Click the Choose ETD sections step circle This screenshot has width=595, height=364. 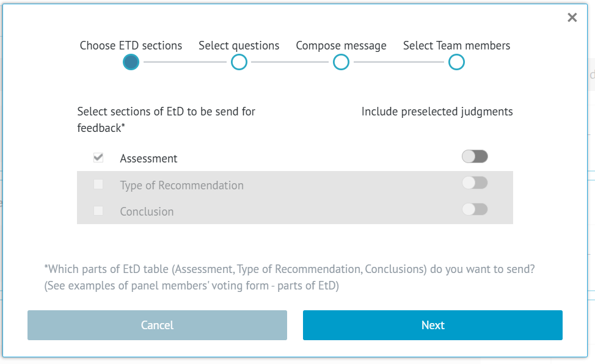point(131,62)
